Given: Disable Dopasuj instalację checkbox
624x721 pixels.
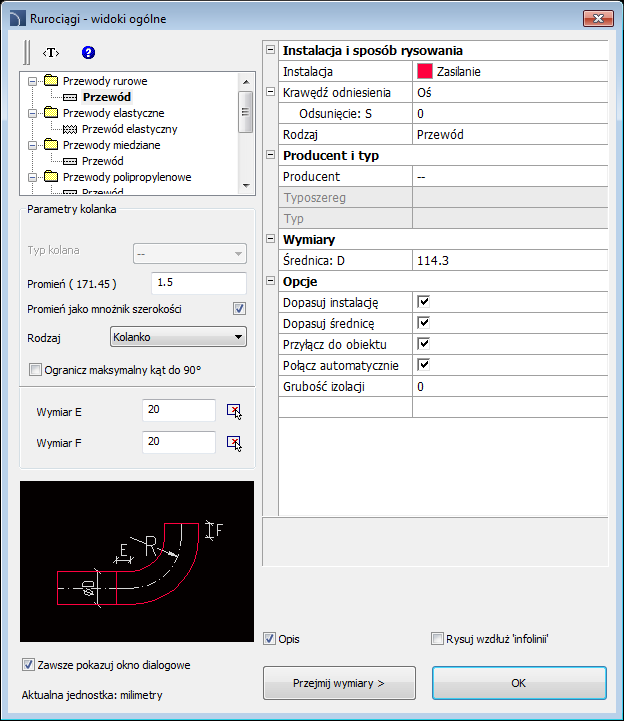Looking at the screenshot, I should coord(424,302).
